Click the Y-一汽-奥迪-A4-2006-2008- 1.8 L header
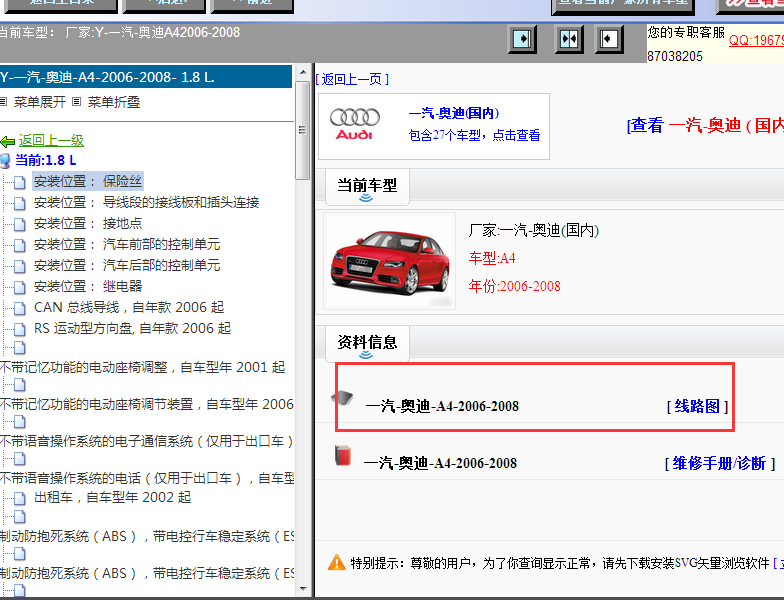784x600 pixels. click(146, 77)
